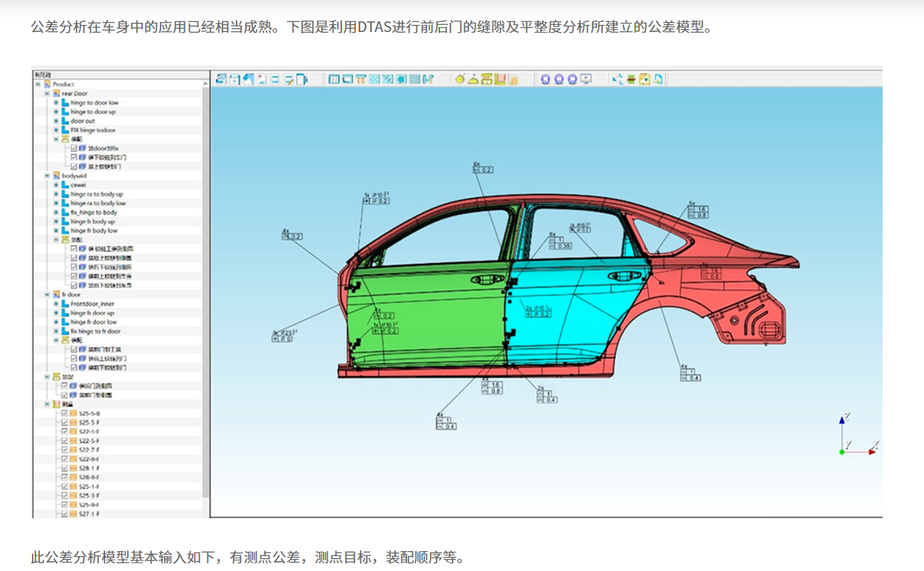Click the cewei item under bodysaid
924x571 pixels.
(x=77, y=184)
